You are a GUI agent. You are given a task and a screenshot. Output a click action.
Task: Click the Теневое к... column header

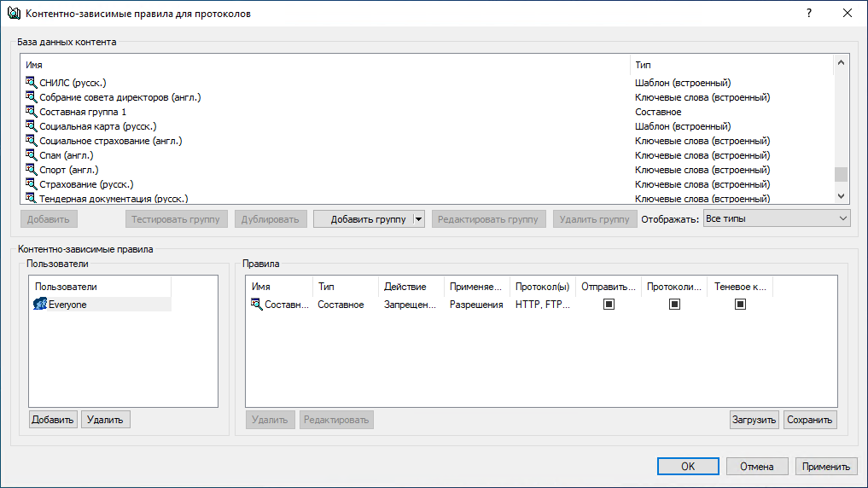[740, 287]
